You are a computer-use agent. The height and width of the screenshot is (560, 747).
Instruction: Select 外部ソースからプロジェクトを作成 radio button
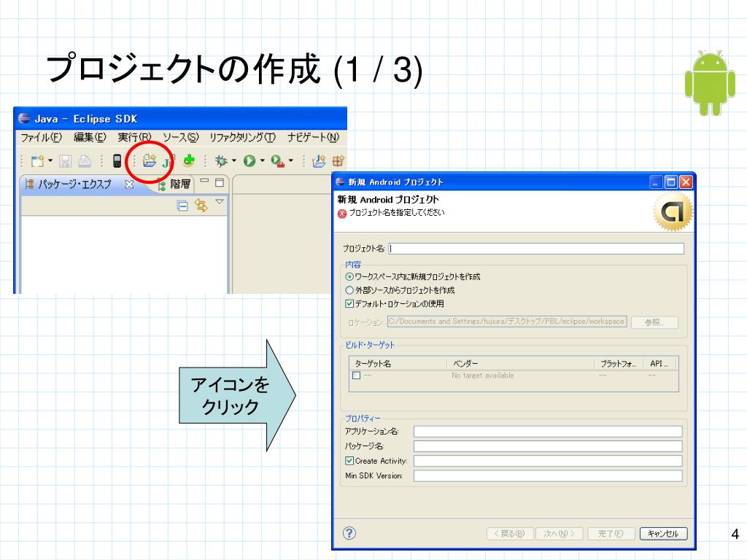coord(349,290)
